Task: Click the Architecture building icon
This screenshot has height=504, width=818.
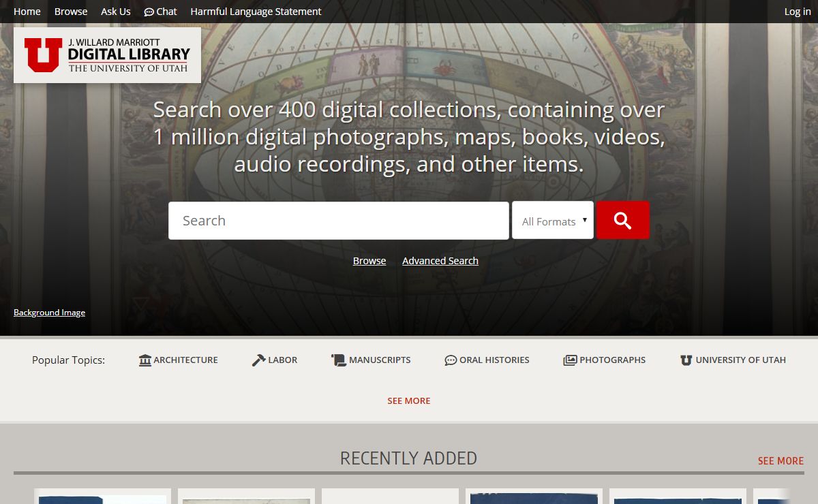Action: tap(145, 360)
